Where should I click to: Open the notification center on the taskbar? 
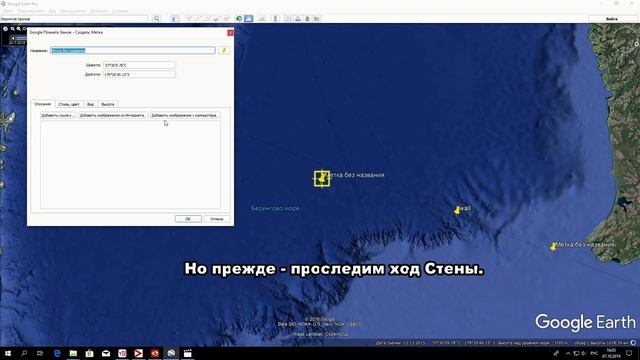click(629, 353)
